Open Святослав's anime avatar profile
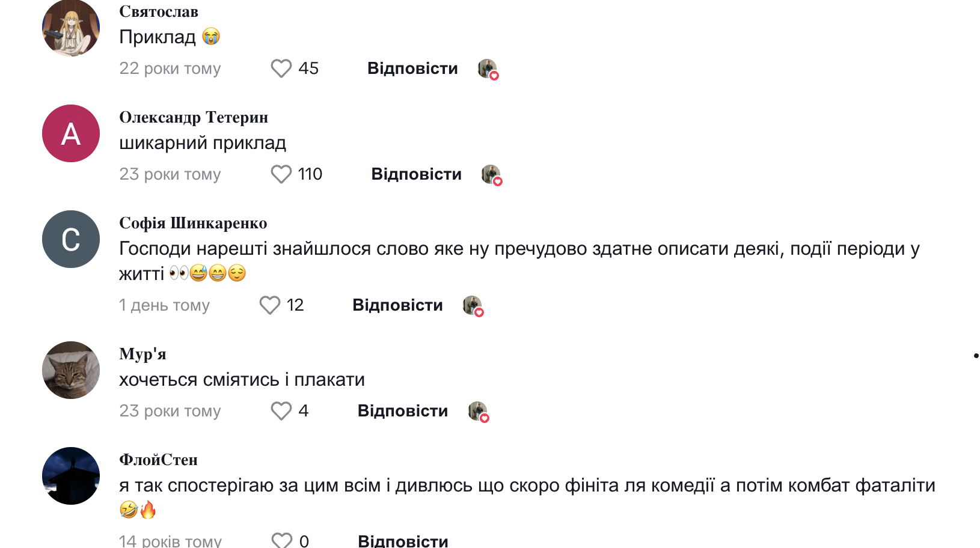The width and height of the screenshot is (980, 548). (x=71, y=28)
